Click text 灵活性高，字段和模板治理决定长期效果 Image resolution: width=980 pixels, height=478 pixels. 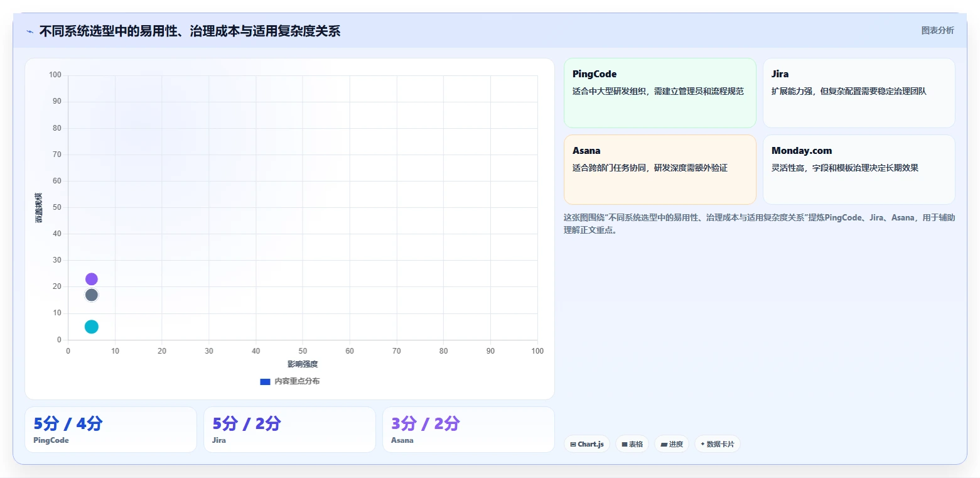point(845,168)
